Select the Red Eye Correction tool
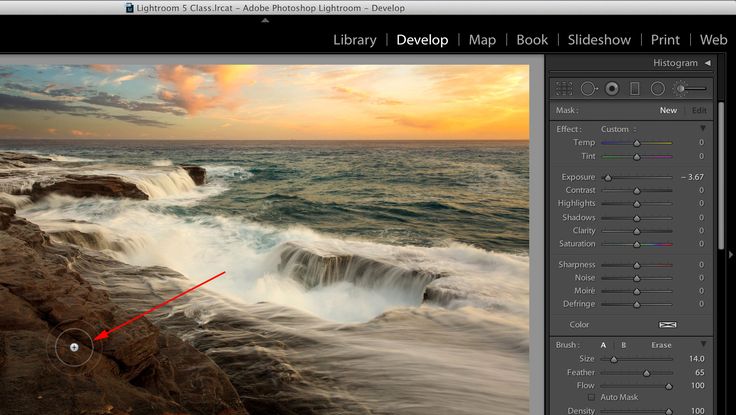 point(612,89)
